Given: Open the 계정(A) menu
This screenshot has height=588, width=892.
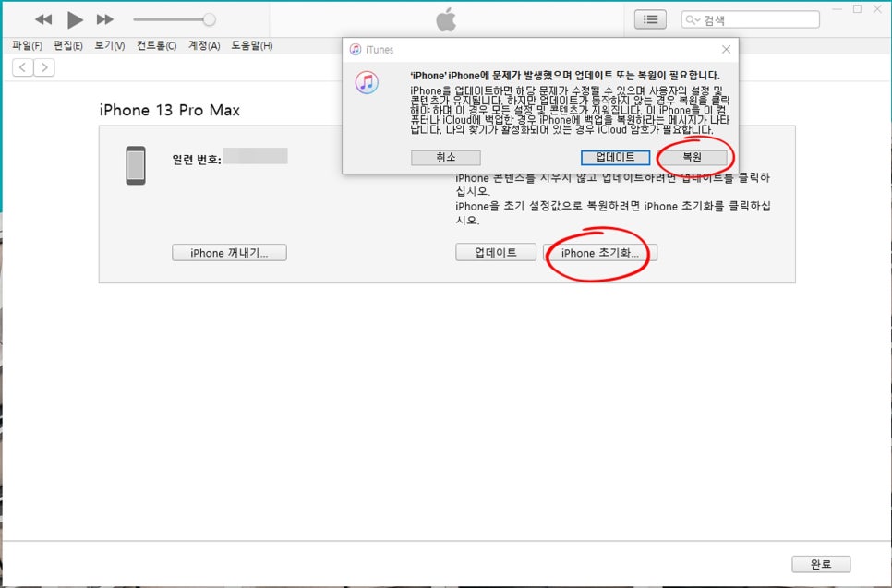Looking at the screenshot, I should (x=204, y=45).
